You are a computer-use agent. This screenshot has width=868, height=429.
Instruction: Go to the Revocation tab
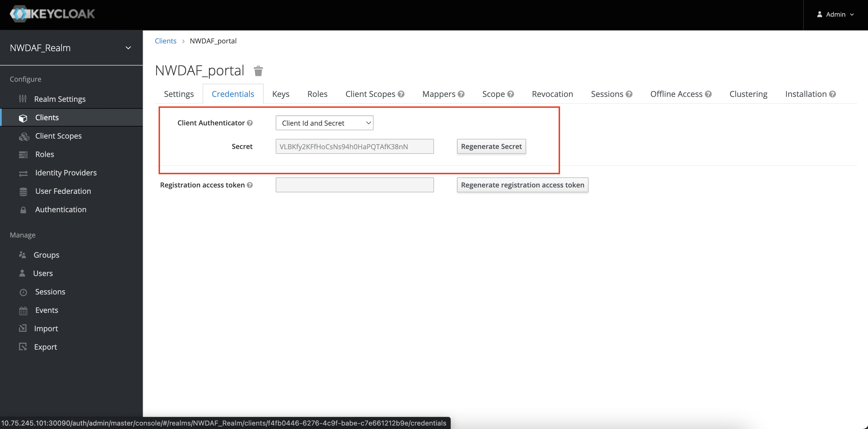point(552,94)
